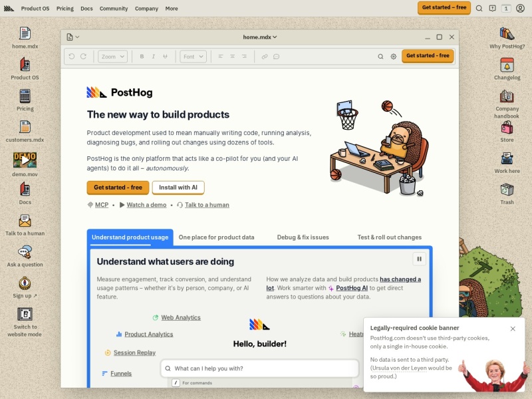
Task: Click Get started – free in top bar
Action: click(444, 7)
